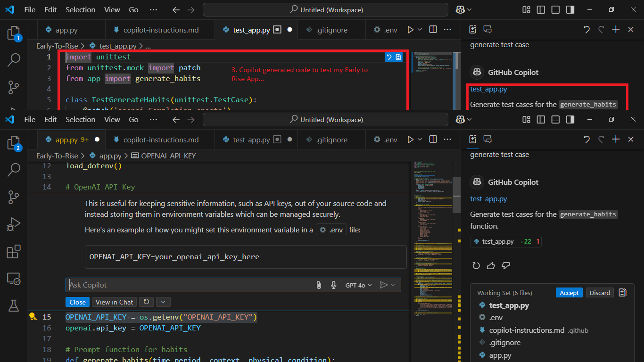The width and height of the screenshot is (644, 362).
Task: Open run options chevron in app.py editor window
Action: 420,140
